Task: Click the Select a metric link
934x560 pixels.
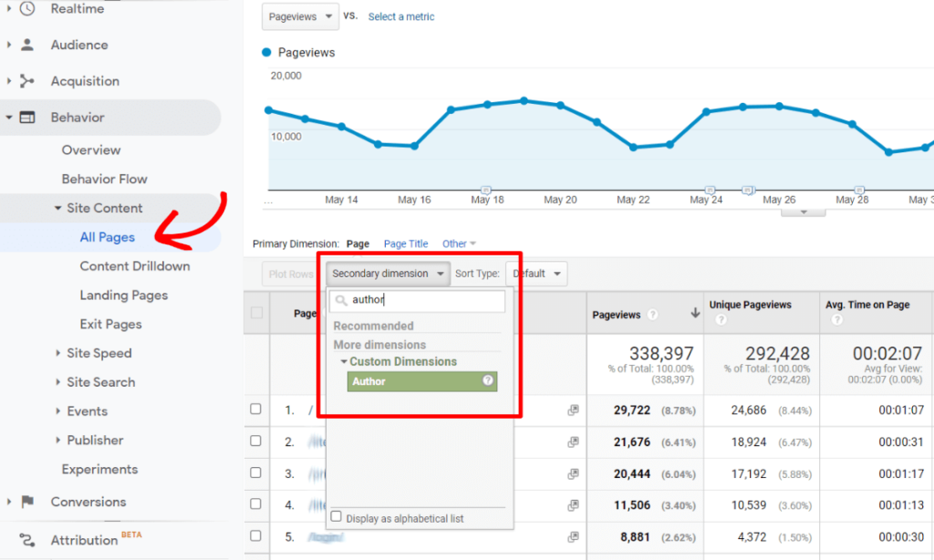Action: [x=401, y=16]
